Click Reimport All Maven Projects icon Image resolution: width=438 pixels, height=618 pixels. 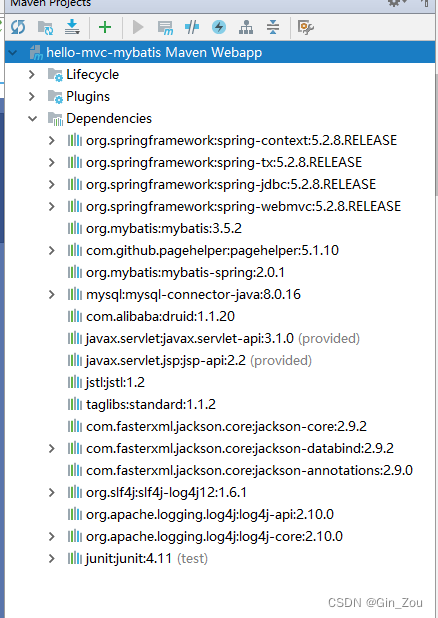point(18,27)
